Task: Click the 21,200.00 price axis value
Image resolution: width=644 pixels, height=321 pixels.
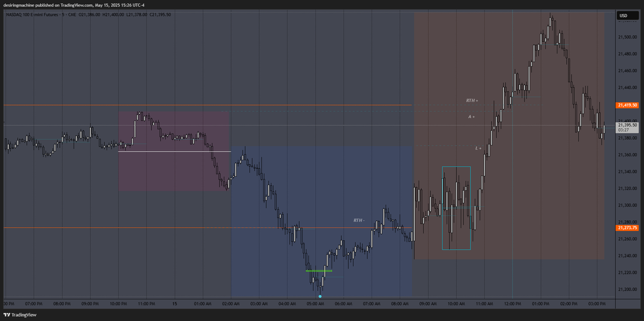Action: pyautogui.click(x=627, y=289)
